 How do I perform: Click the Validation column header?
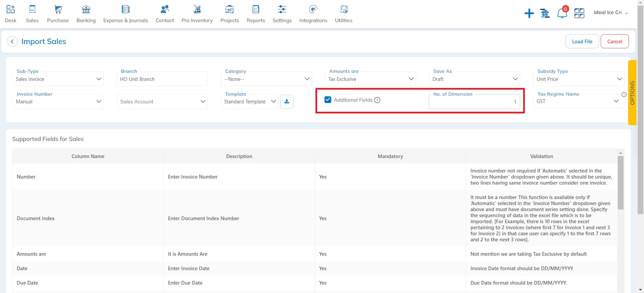[x=541, y=156]
